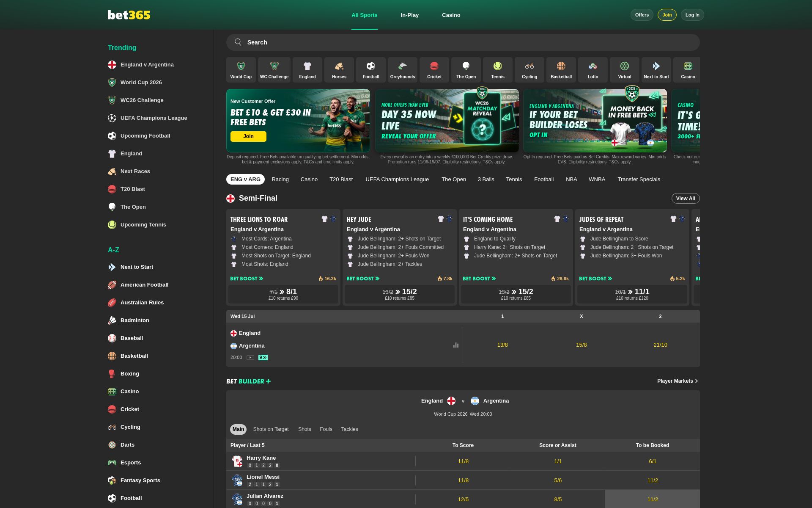Switch to the Casino top navigation tab

(x=451, y=15)
